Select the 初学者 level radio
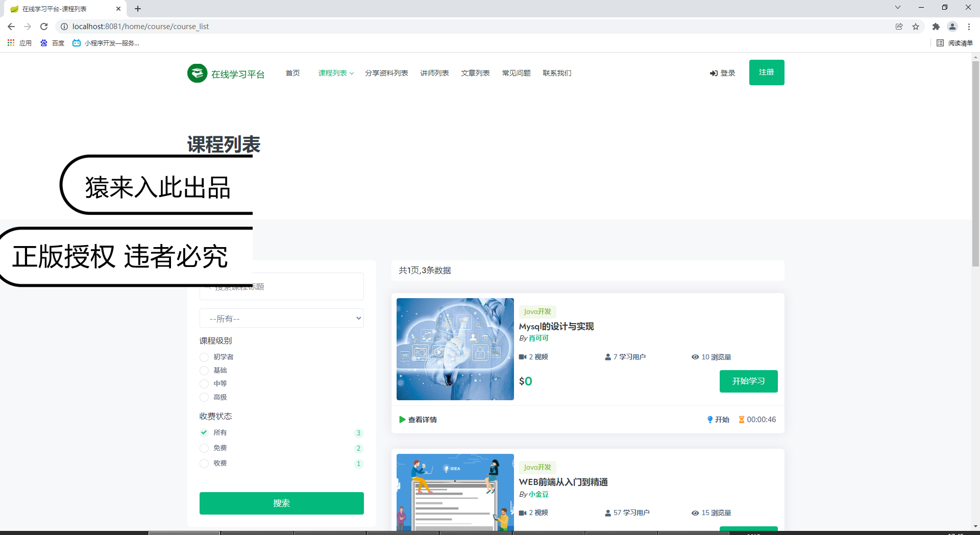The height and width of the screenshot is (535, 980). coord(204,357)
